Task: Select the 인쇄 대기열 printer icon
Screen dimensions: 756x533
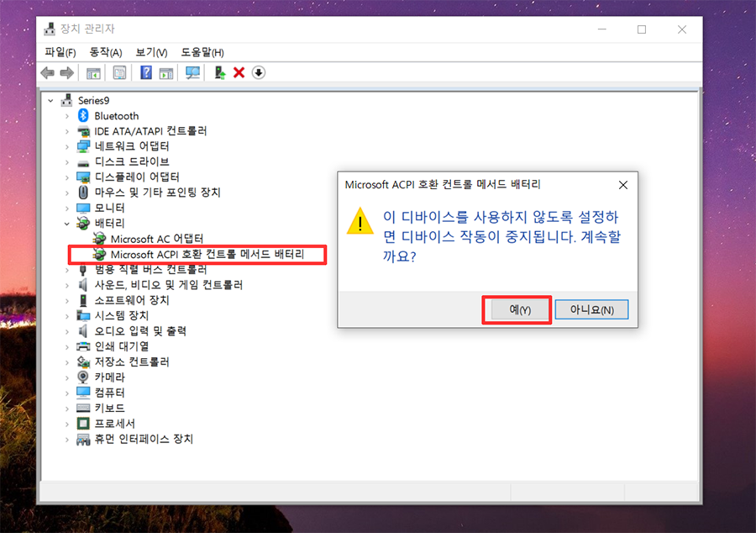Action: click(83, 346)
